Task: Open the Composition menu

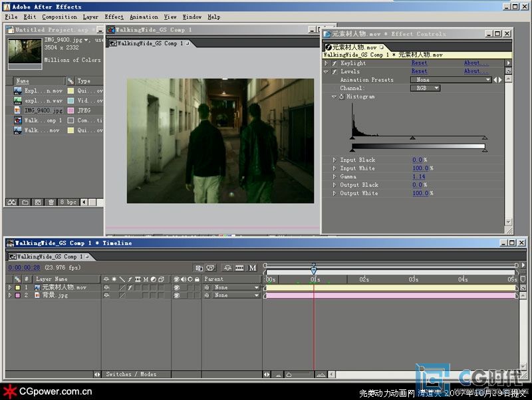Action: (59, 17)
